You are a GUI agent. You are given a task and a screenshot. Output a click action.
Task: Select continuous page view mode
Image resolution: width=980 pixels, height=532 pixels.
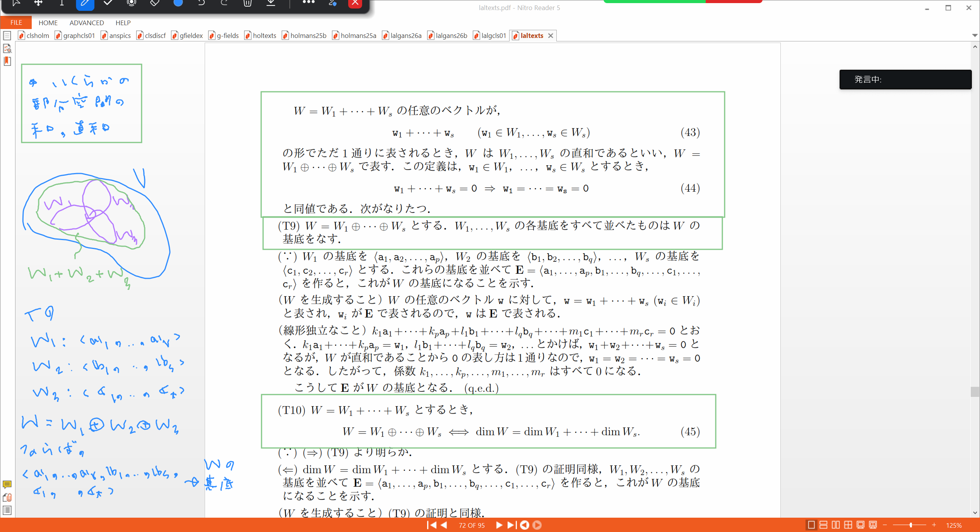824,525
